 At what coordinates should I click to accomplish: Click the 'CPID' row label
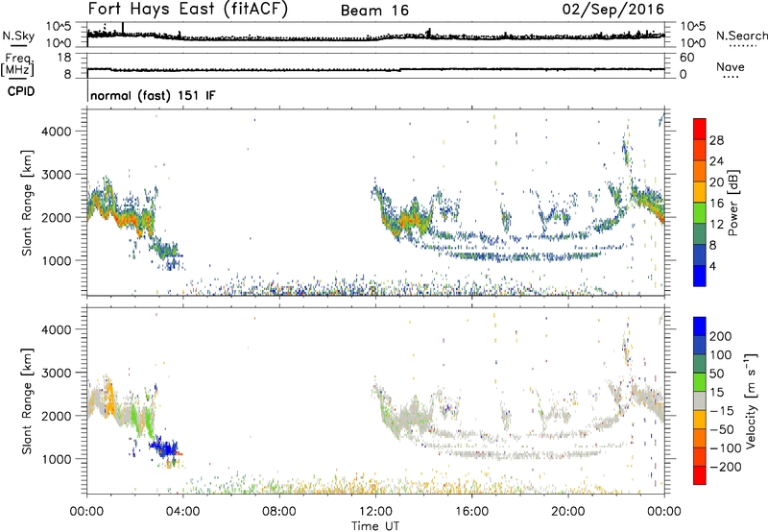click(21, 91)
